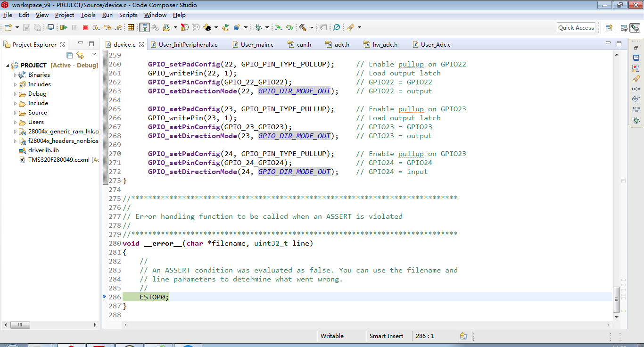Click the Restore icon atop the right trim

(x=636, y=48)
